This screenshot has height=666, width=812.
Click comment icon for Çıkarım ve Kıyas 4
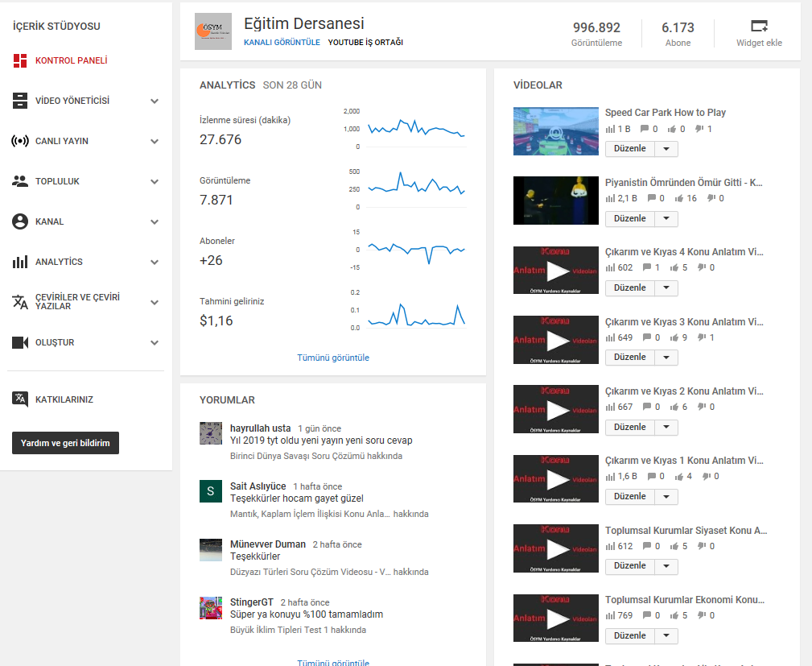(x=647, y=267)
